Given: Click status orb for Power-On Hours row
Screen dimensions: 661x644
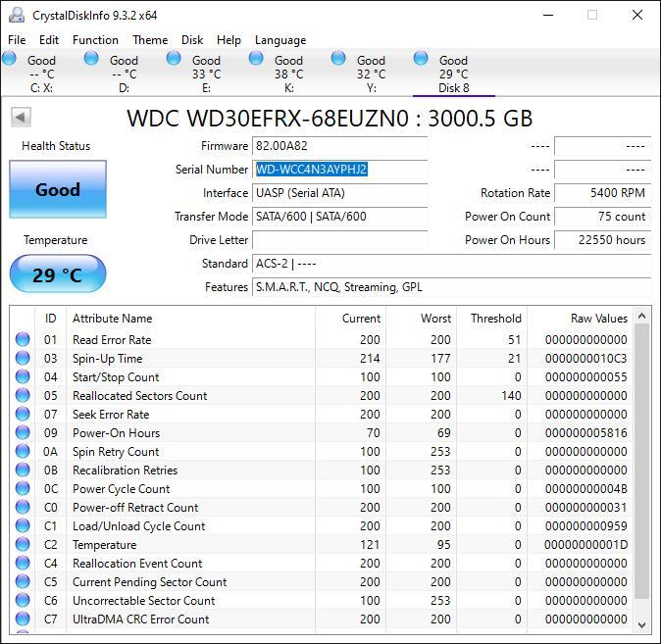Looking at the screenshot, I should pos(23,432).
